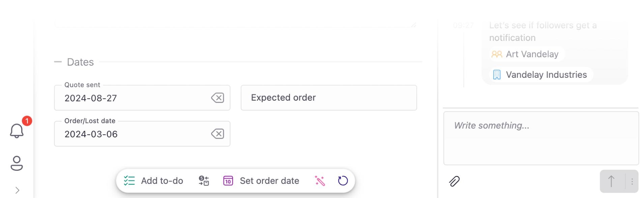
Task: Click Add to-do in the toolbar
Action: [x=153, y=181]
